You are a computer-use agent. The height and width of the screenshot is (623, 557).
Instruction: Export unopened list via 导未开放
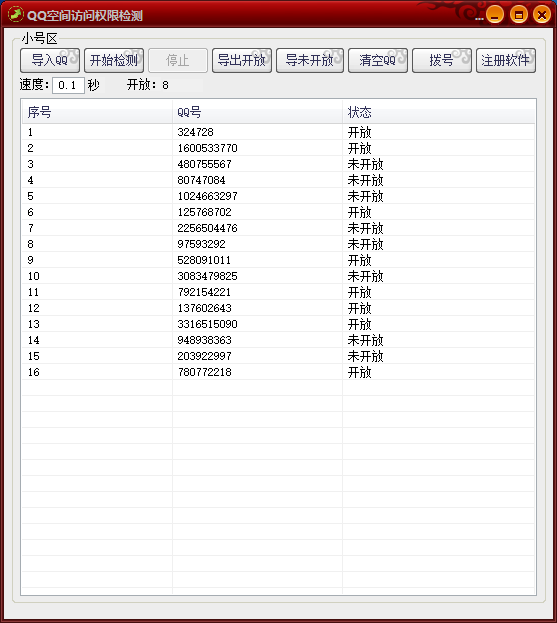click(x=309, y=60)
